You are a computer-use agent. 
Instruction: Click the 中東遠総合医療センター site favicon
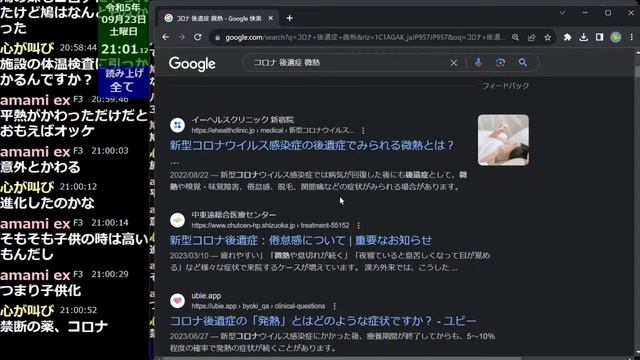point(178,220)
